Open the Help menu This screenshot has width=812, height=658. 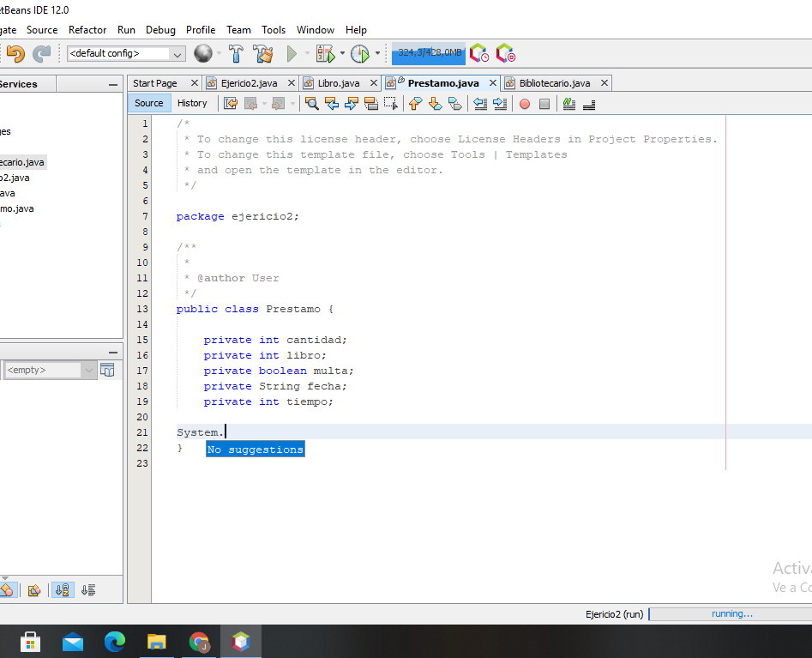pos(357,30)
